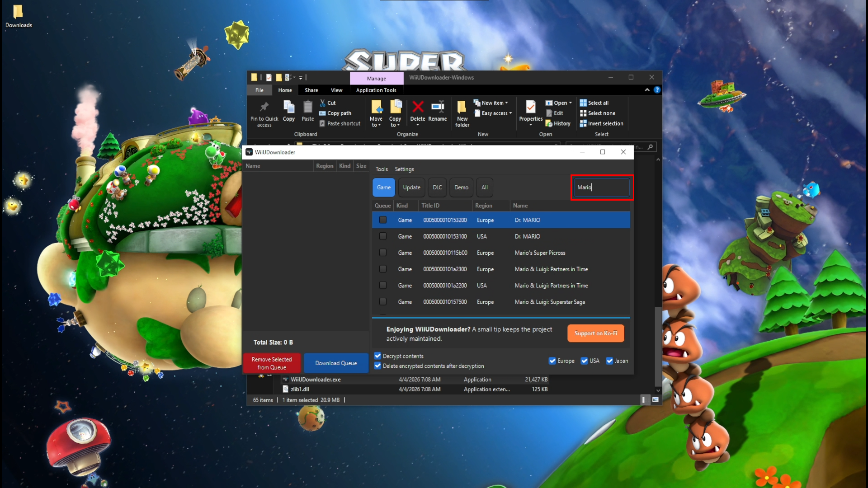Click inside the Mario search field
Image resolution: width=868 pixels, height=488 pixels.
601,187
